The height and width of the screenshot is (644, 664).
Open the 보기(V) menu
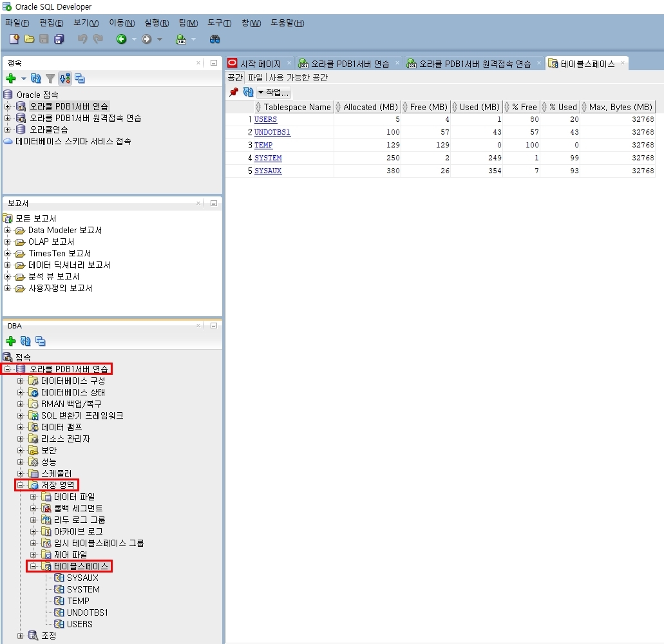(86, 23)
